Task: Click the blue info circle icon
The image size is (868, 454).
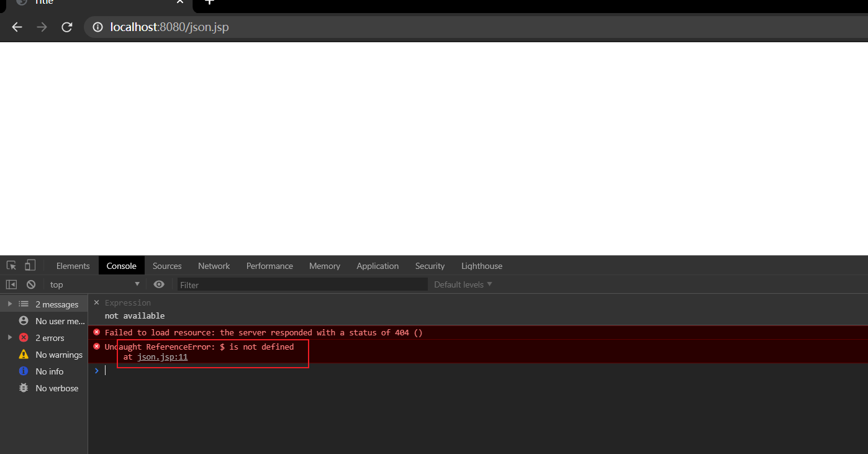Action: (x=24, y=371)
